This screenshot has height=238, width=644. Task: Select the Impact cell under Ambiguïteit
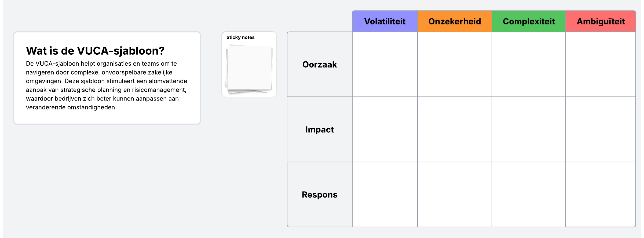click(x=601, y=130)
